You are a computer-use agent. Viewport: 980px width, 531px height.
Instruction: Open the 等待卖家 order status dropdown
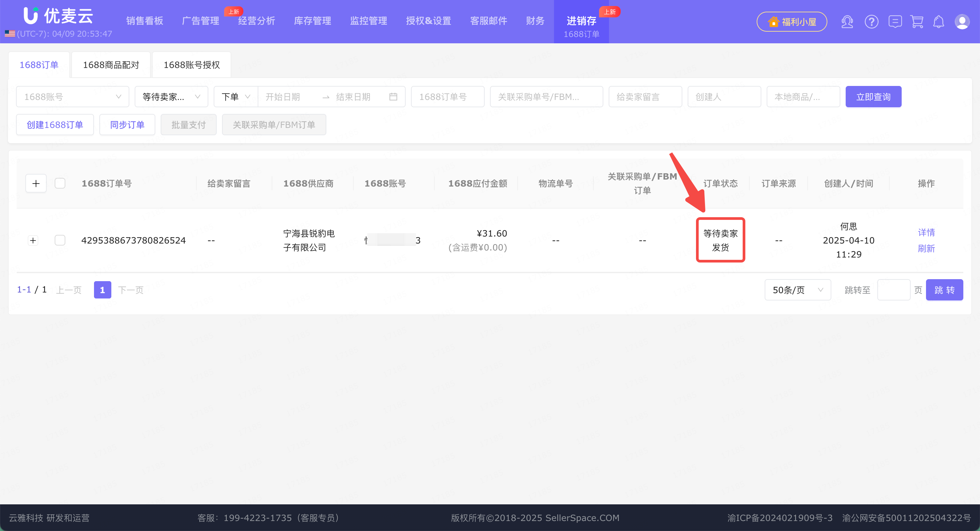click(x=171, y=97)
